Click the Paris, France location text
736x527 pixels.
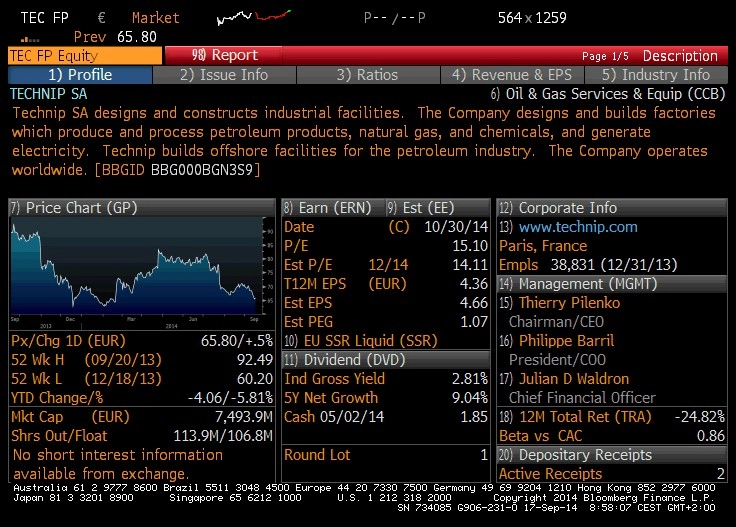pyautogui.click(x=543, y=246)
